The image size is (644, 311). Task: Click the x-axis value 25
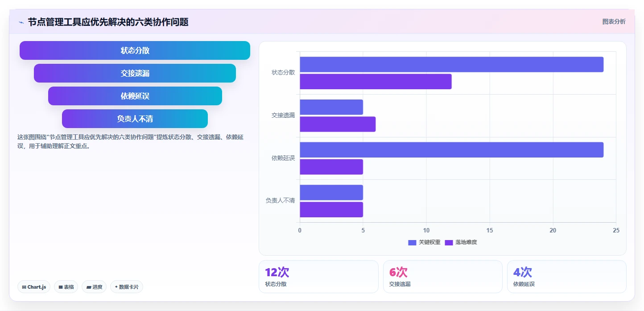pos(616,230)
